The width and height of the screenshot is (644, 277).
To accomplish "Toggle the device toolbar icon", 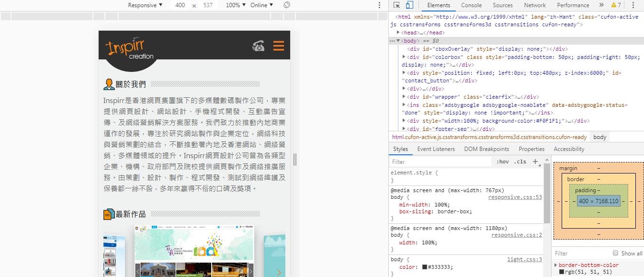I will coord(409,5).
